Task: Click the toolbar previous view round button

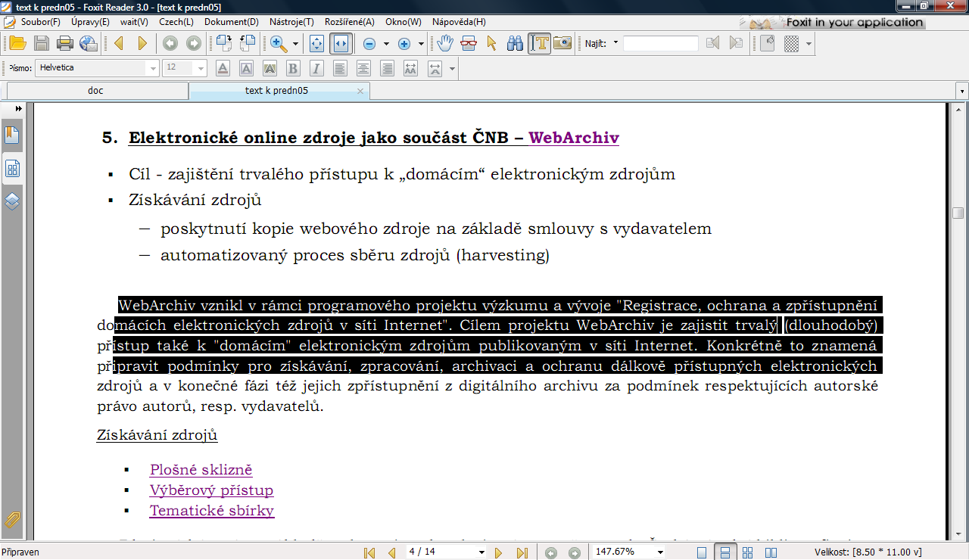Action: 170,43
